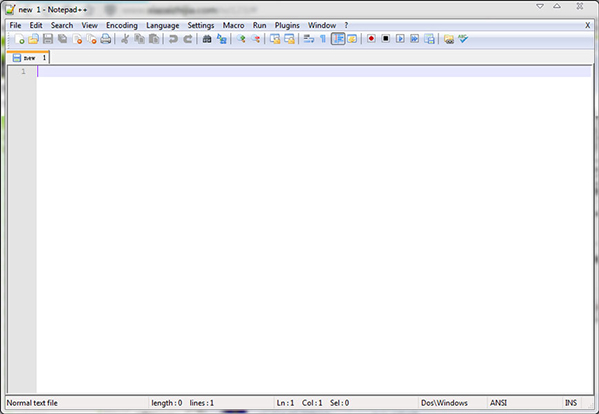Click the Close document toolbar icon
This screenshot has width=599, height=414.
tap(77, 39)
